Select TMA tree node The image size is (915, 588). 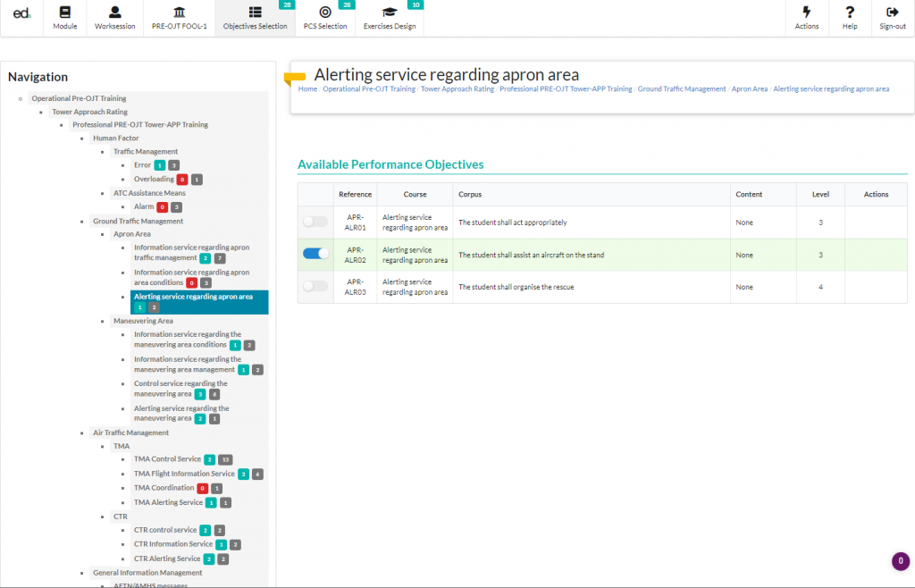pyautogui.click(x=122, y=446)
